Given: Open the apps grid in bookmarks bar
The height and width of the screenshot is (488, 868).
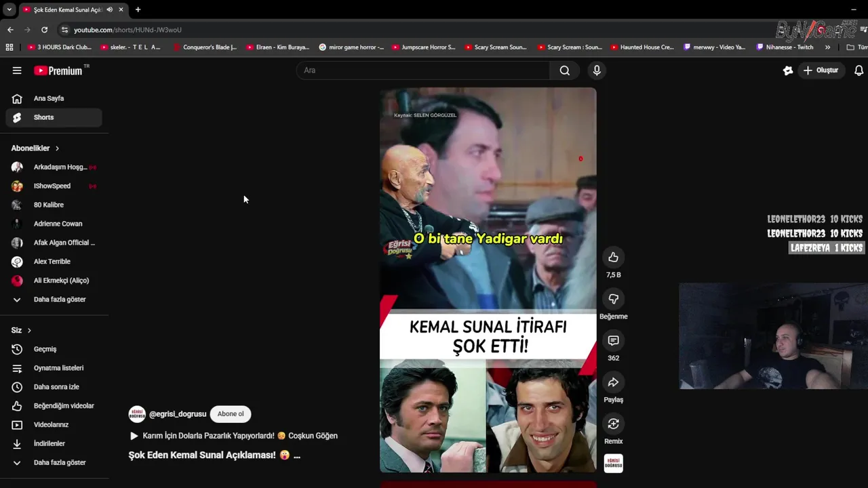Looking at the screenshot, I should (x=9, y=47).
